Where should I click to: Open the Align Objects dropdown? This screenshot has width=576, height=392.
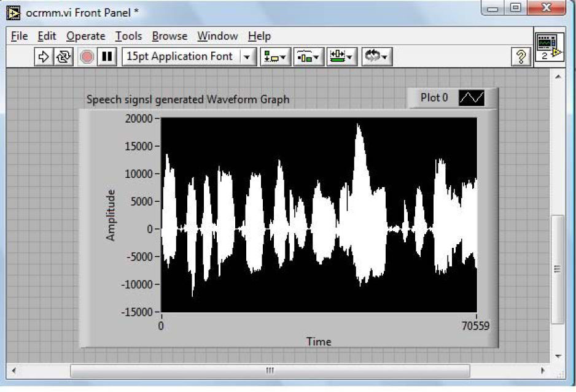[x=275, y=57]
